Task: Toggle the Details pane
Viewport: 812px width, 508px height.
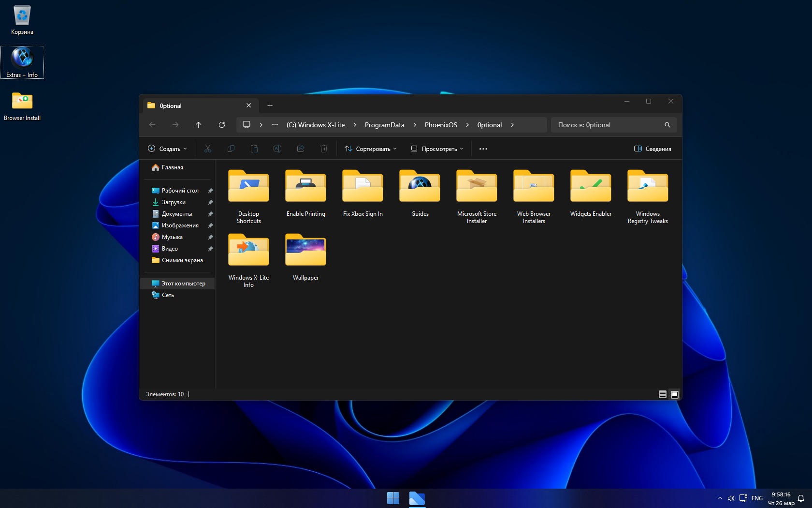Action: (652, 149)
